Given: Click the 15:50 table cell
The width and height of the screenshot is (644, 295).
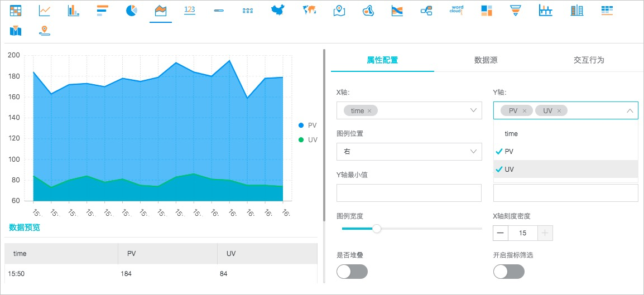Looking at the screenshot, I should (x=61, y=274).
